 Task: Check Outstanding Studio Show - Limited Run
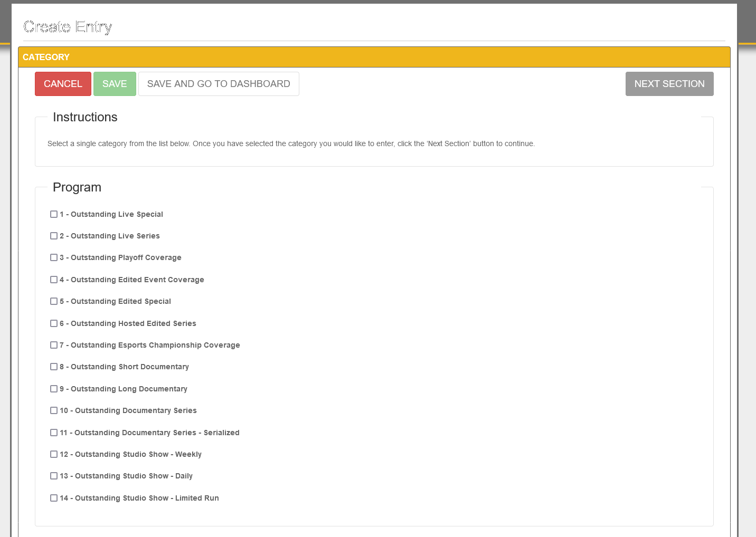pos(54,498)
